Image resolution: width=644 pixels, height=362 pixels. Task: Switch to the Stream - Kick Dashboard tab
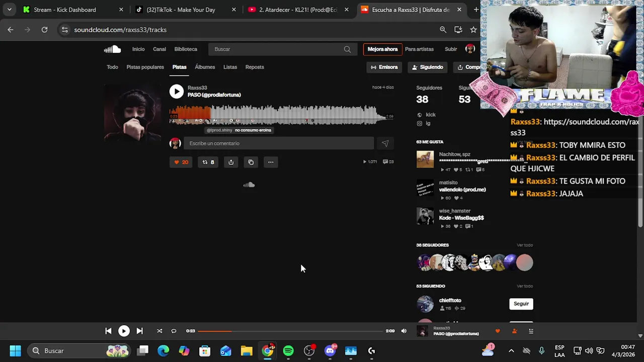tap(72, 10)
